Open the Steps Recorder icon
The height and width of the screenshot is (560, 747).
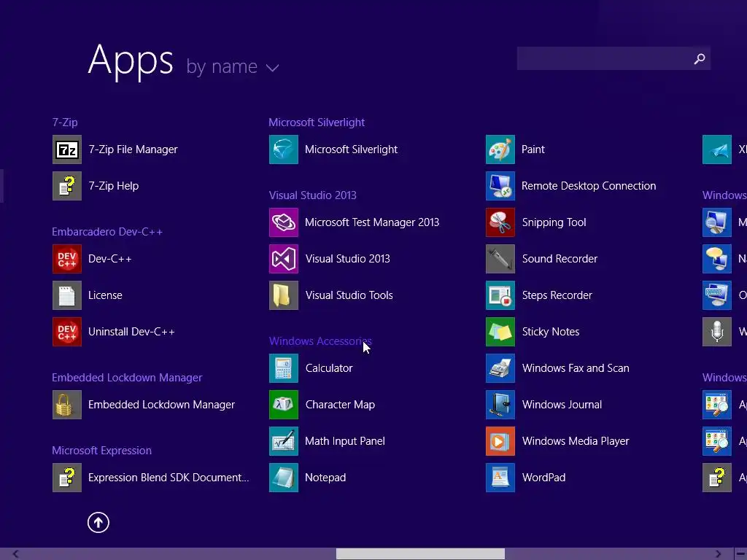point(500,295)
